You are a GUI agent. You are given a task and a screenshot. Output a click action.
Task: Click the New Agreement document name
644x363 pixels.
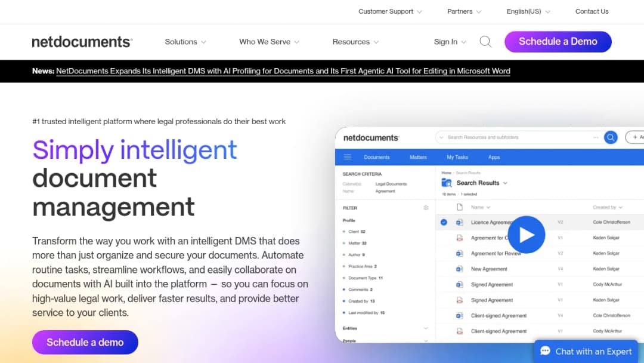click(x=489, y=269)
